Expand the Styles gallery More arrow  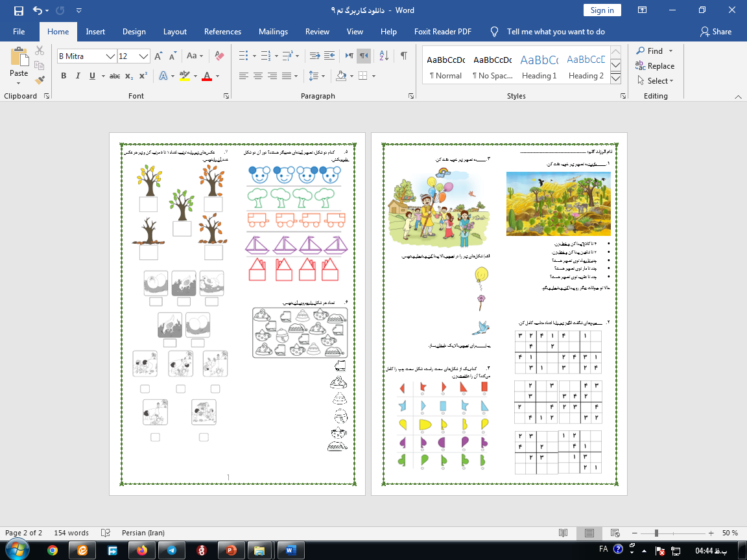pyautogui.click(x=616, y=78)
